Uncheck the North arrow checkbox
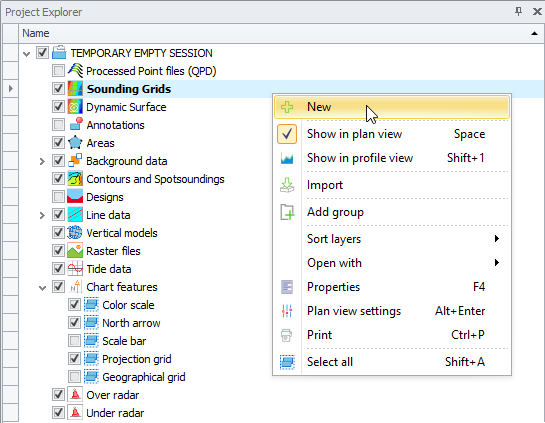Image resolution: width=545 pixels, height=423 pixels. (74, 323)
